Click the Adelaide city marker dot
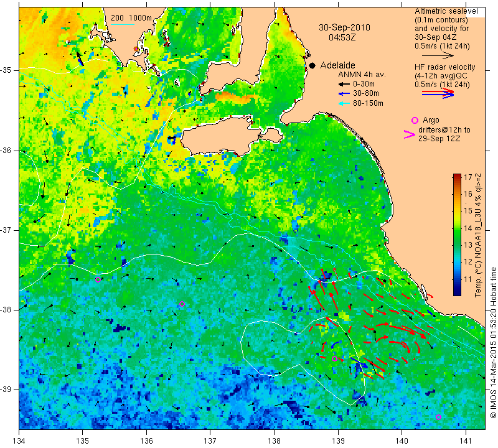 (x=312, y=65)
